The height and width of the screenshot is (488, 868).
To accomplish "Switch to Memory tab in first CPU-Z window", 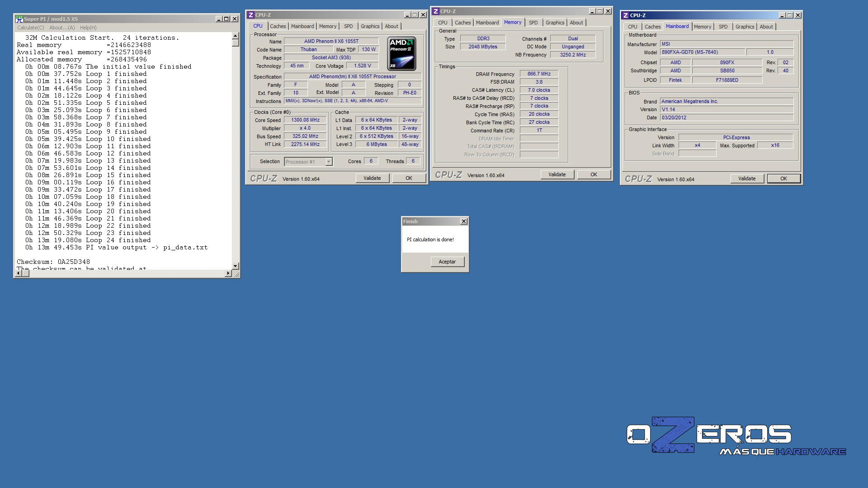I will point(328,26).
